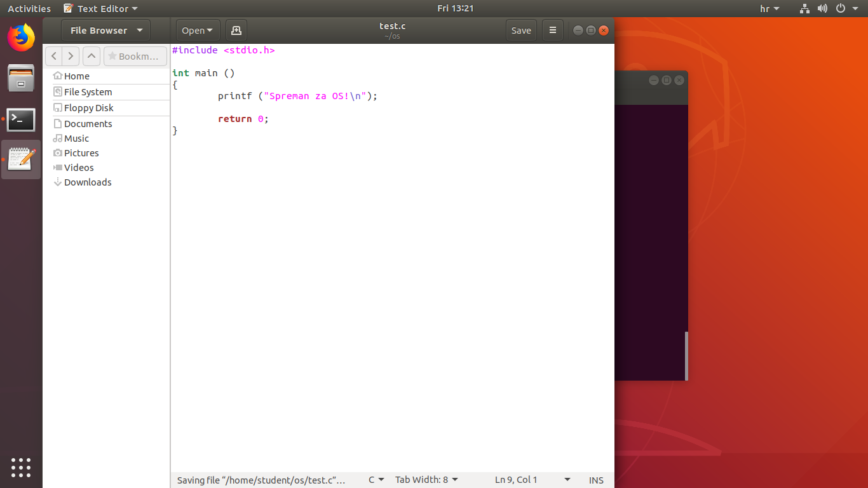868x488 pixels.
Task: Click the volume speaker icon
Action: 822,9
